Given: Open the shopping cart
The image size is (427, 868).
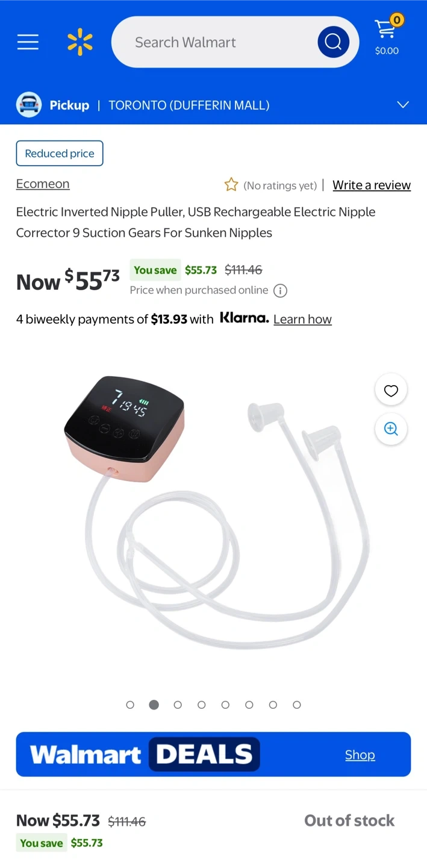Looking at the screenshot, I should tap(387, 36).
